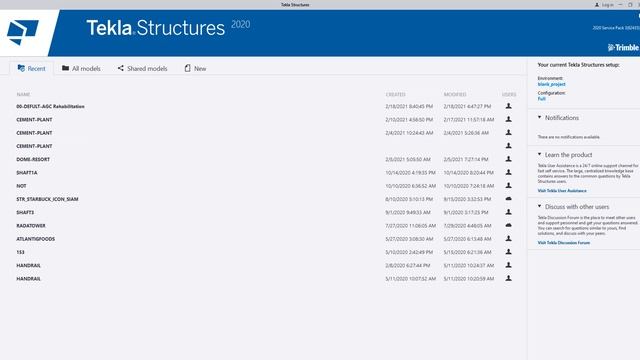Select the SHAFT1A model

click(266, 172)
